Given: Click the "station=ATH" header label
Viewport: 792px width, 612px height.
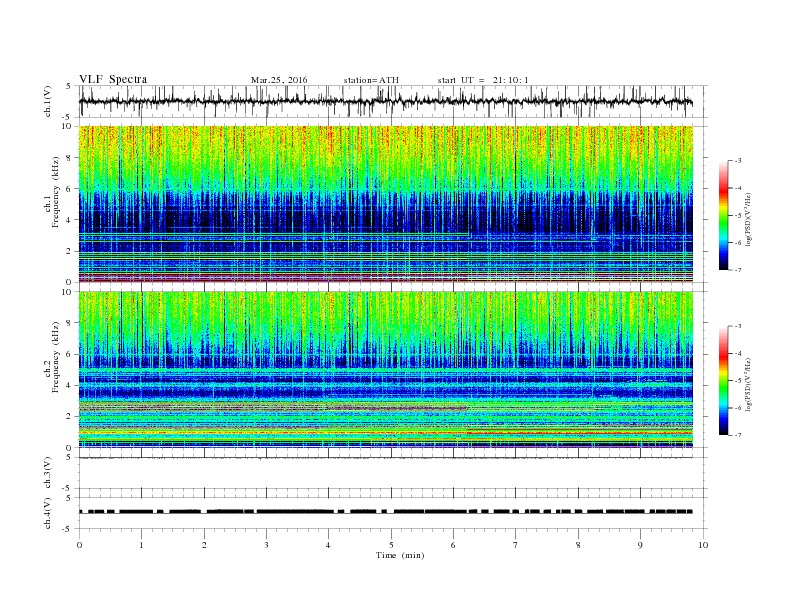Looking at the screenshot, I should coord(371,80).
